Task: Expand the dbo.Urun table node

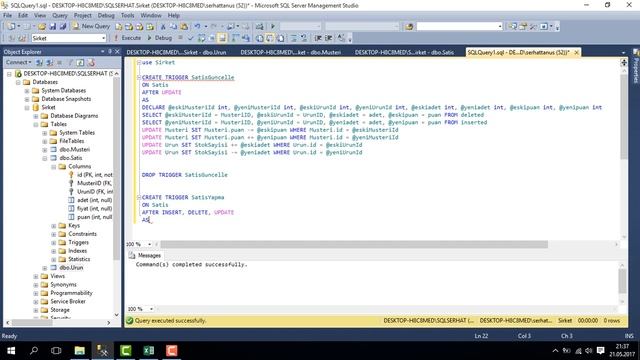Action: pyautogui.click(x=45, y=268)
